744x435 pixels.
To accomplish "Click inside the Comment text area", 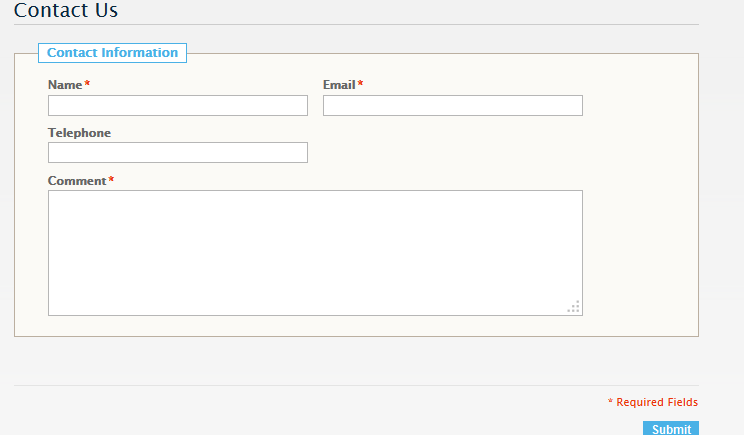I will point(315,253).
